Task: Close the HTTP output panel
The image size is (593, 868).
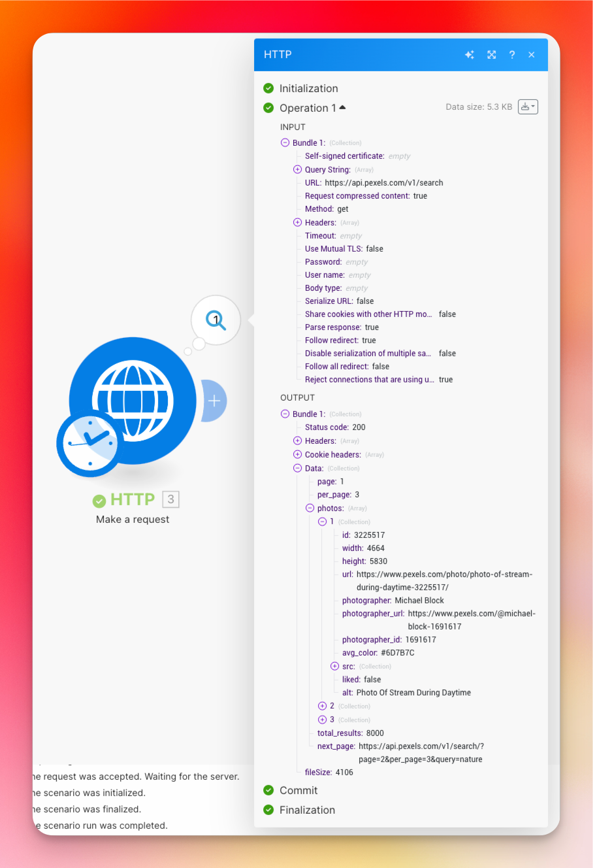Action: (x=532, y=55)
